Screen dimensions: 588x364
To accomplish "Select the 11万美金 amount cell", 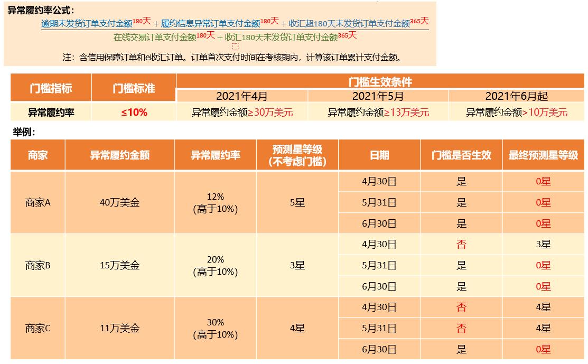I will 119,328.
